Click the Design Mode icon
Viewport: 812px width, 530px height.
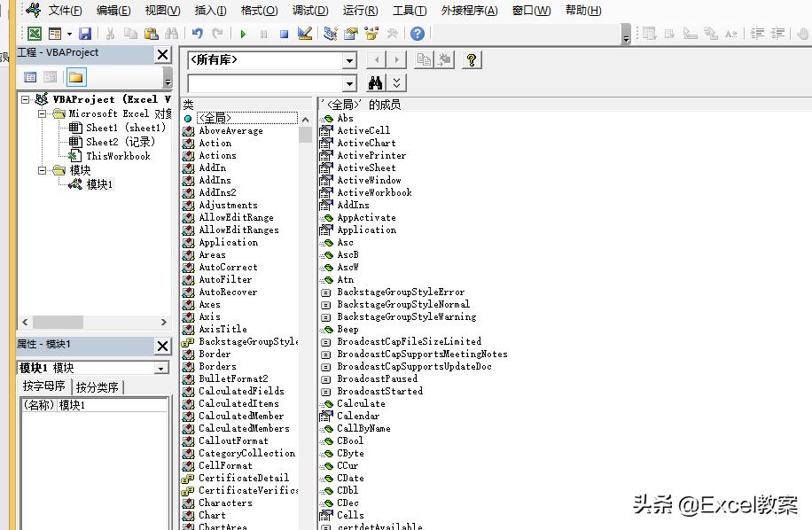(305, 34)
